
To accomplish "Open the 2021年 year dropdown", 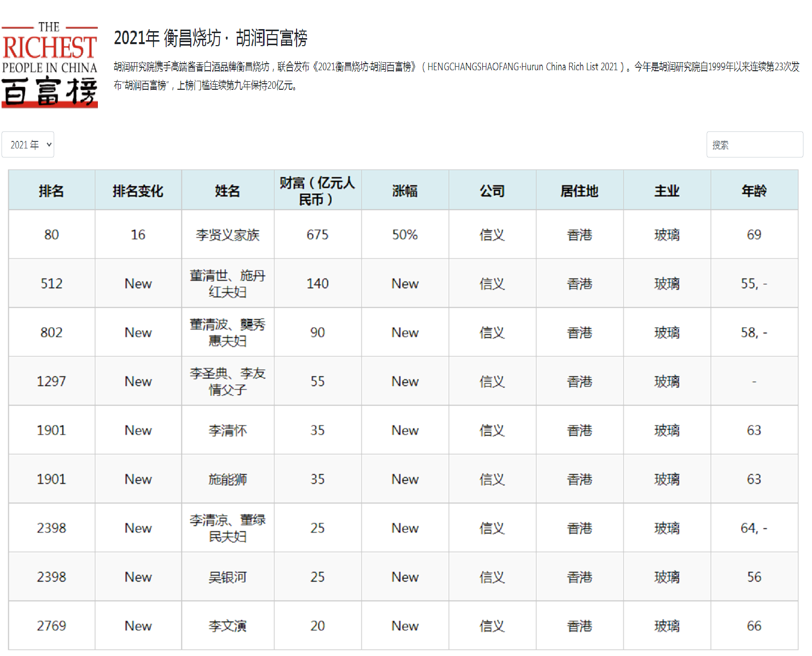I will pyautogui.click(x=28, y=144).
